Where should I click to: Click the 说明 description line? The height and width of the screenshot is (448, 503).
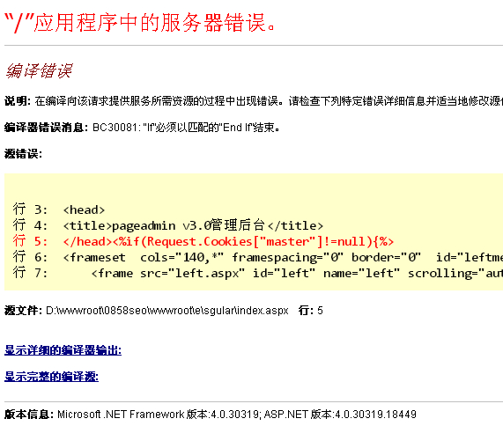254,101
